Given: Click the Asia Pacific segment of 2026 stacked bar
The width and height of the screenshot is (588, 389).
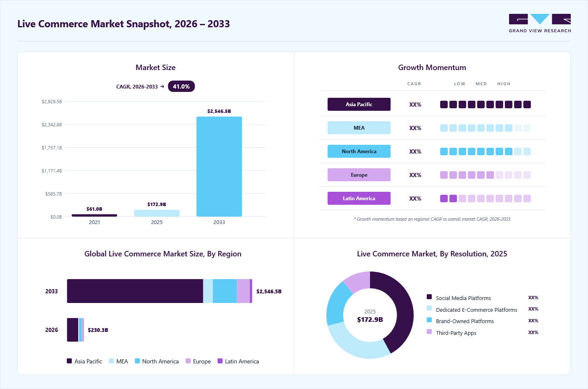Looking at the screenshot, I should (73, 330).
